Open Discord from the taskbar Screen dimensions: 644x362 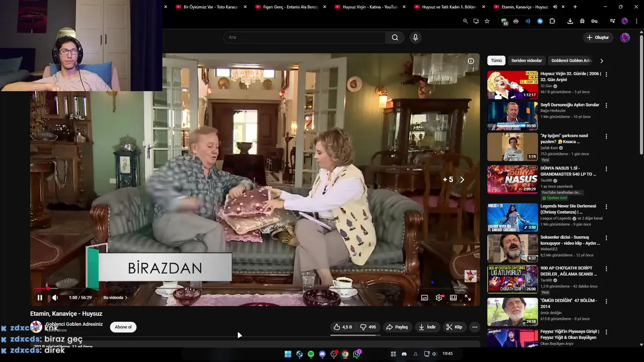point(323,354)
